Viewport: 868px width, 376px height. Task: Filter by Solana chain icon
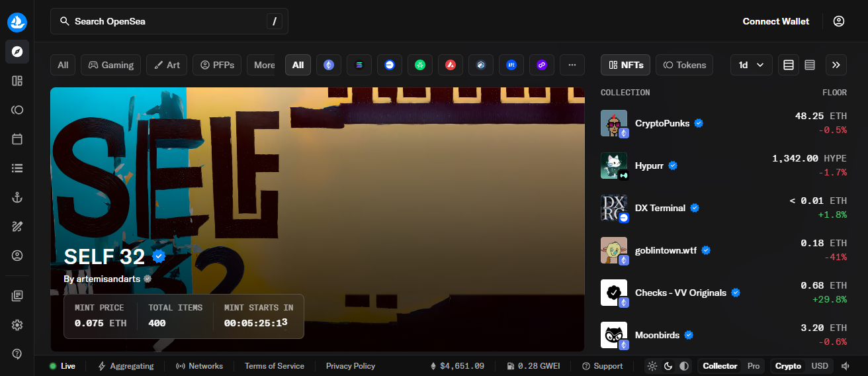(359, 65)
